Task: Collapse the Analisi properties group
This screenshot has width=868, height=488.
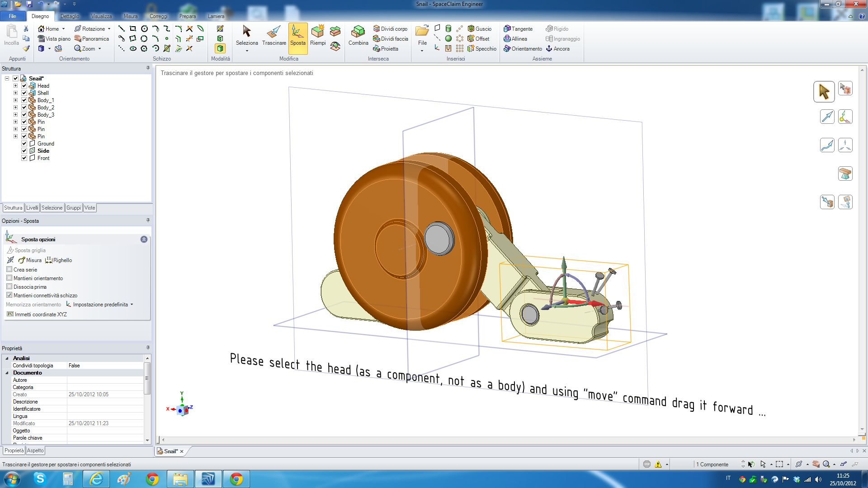Action: (x=7, y=358)
